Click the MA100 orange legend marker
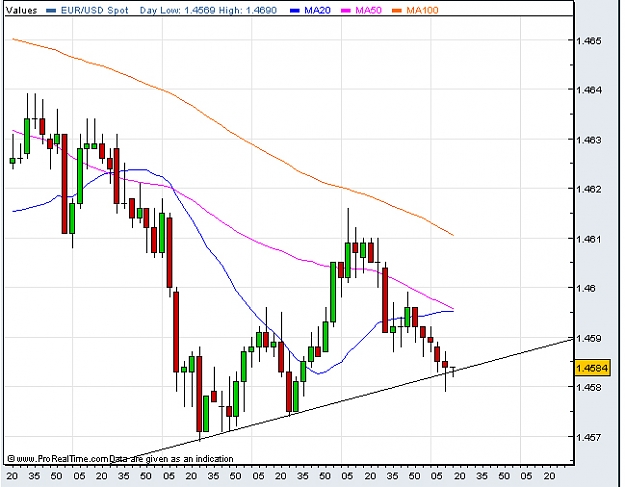Screen dimensions: 625x487 [397, 11]
